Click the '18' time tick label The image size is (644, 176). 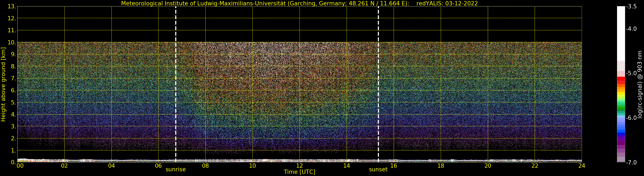[441, 166]
